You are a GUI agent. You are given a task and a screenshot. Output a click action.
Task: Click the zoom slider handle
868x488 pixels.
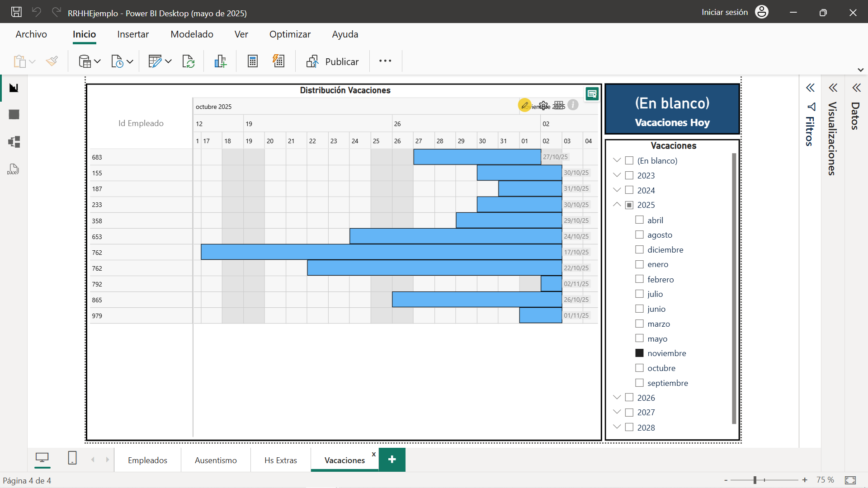click(x=755, y=480)
